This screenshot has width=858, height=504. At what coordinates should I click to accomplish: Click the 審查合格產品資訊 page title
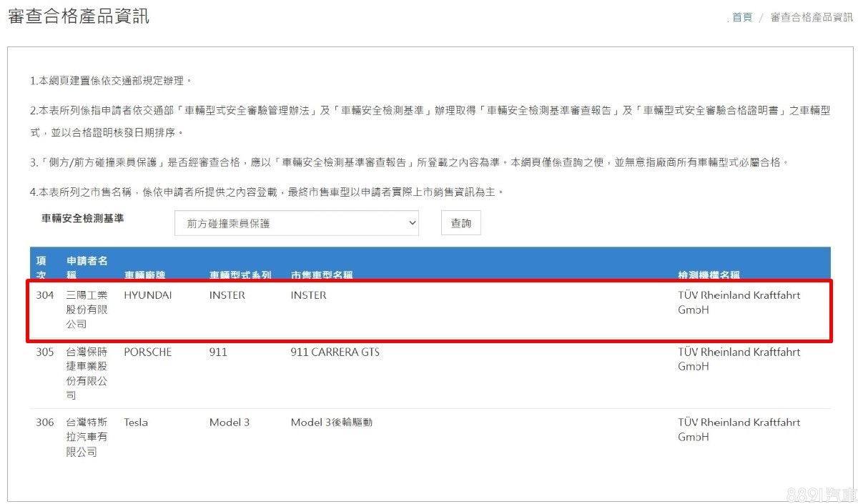79,16
